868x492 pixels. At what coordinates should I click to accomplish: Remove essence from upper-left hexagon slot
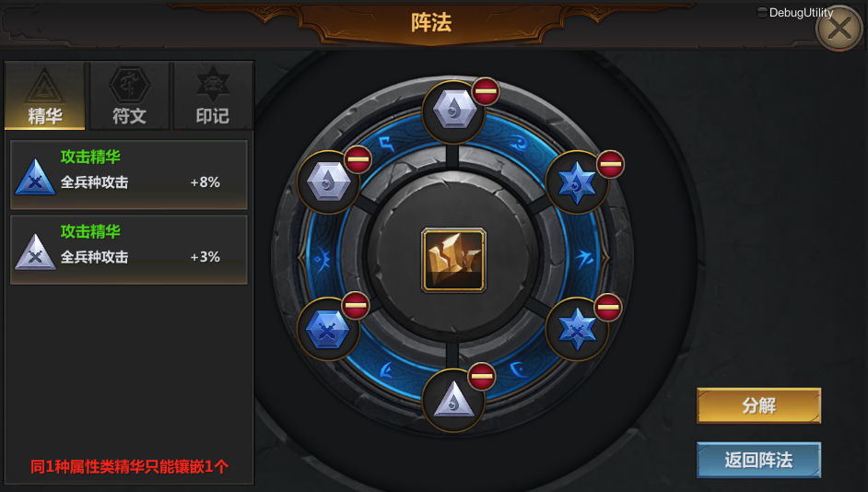[358, 160]
